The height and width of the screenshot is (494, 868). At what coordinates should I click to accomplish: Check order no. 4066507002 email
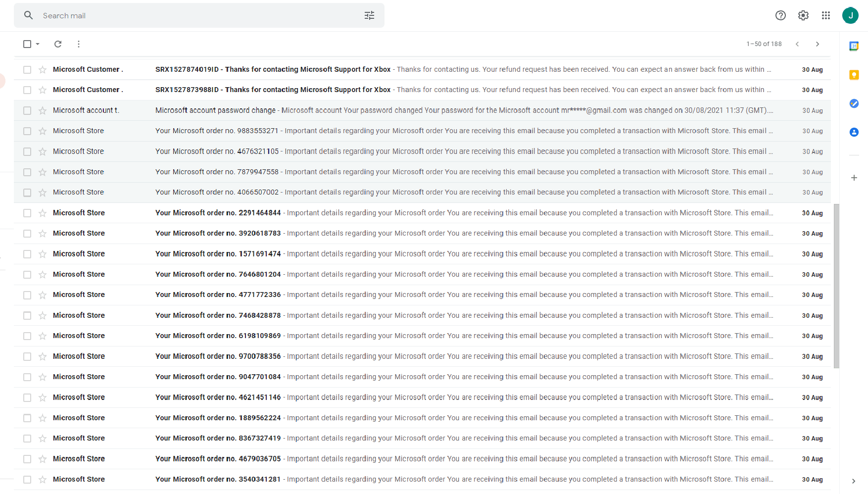(27, 193)
